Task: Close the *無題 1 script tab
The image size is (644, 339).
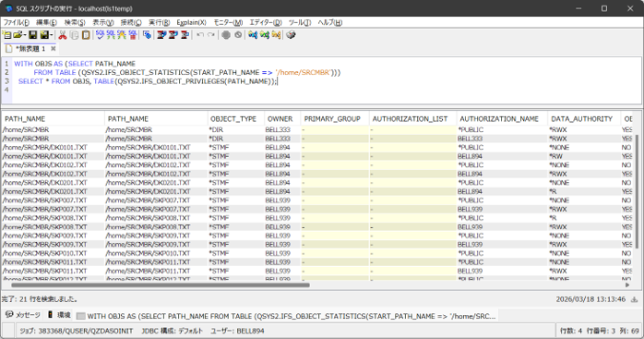Action: click(53, 49)
